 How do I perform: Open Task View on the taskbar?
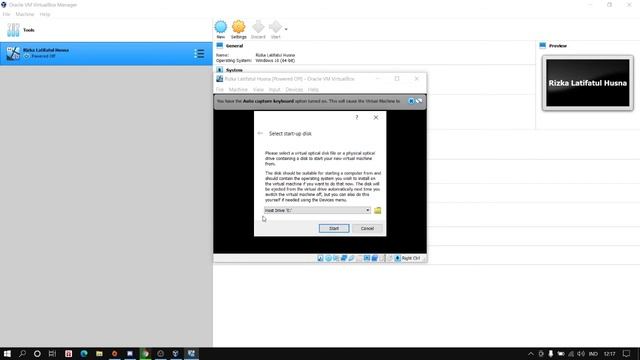click(x=52, y=354)
